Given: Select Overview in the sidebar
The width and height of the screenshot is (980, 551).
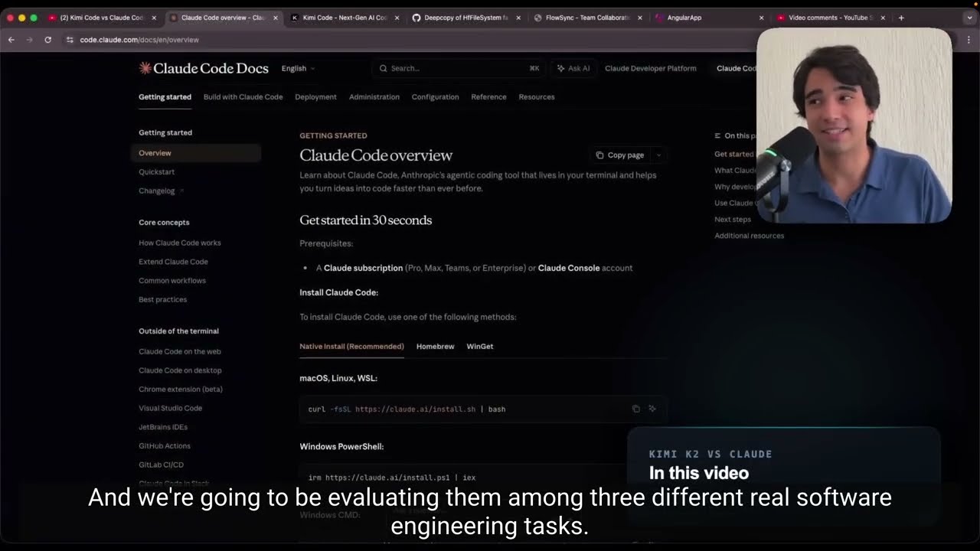Looking at the screenshot, I should point(196,153).
